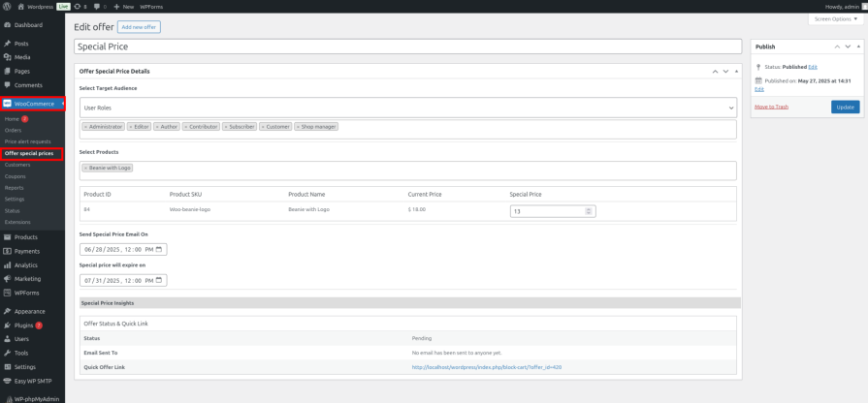Remove the Beanie with Logo product tag
This screenshot has height=403, width=868.
(85, 168)
